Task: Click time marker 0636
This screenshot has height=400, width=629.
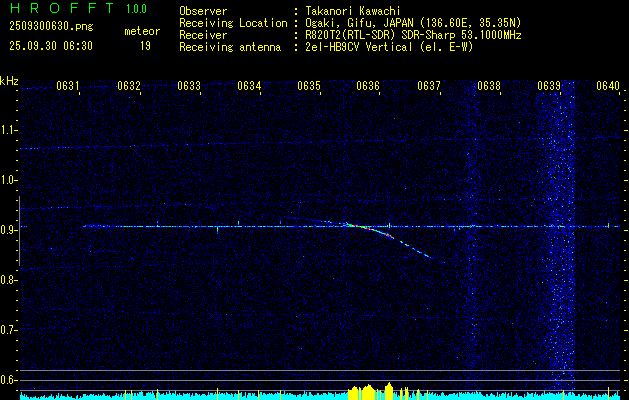Action: coord(368,86)
